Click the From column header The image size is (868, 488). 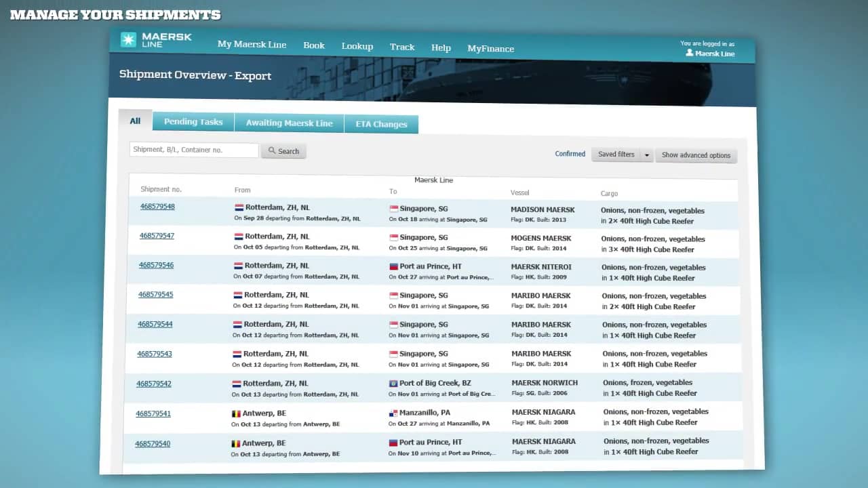click(x=242, y=190)
